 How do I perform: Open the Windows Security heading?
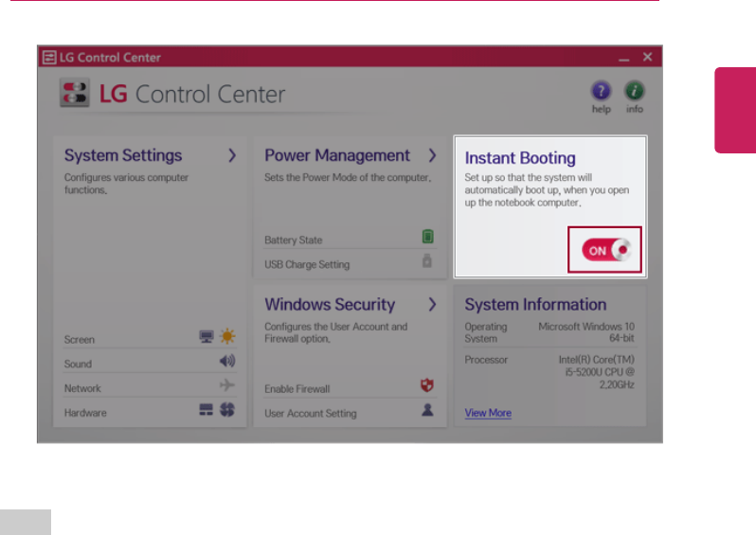point(330,305)
